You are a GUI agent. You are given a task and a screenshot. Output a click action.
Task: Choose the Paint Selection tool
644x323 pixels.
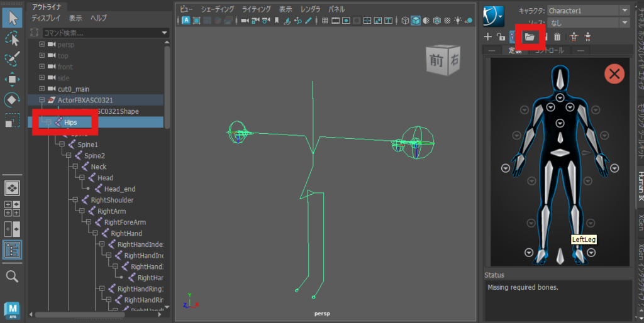tap(13, 59)
